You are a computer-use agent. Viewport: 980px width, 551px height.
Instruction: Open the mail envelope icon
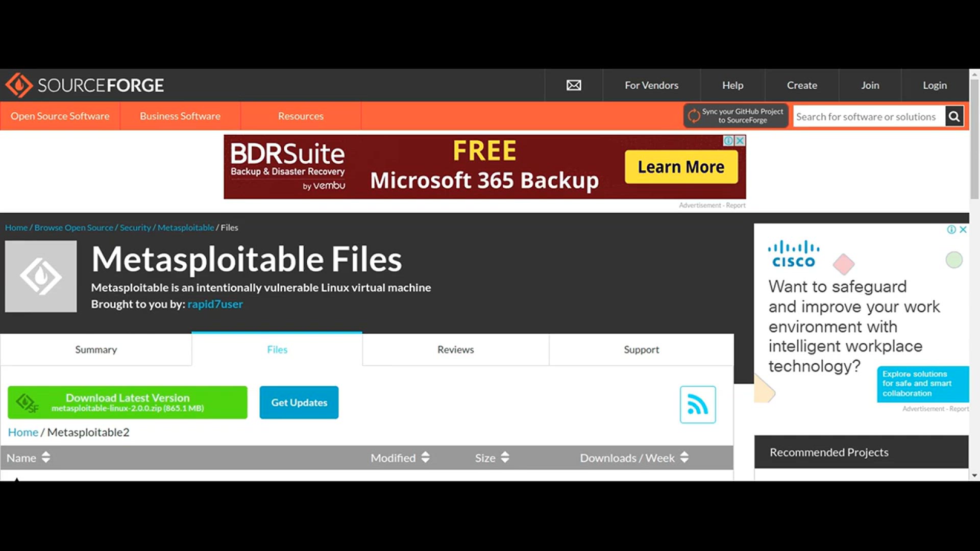(574, 85)
